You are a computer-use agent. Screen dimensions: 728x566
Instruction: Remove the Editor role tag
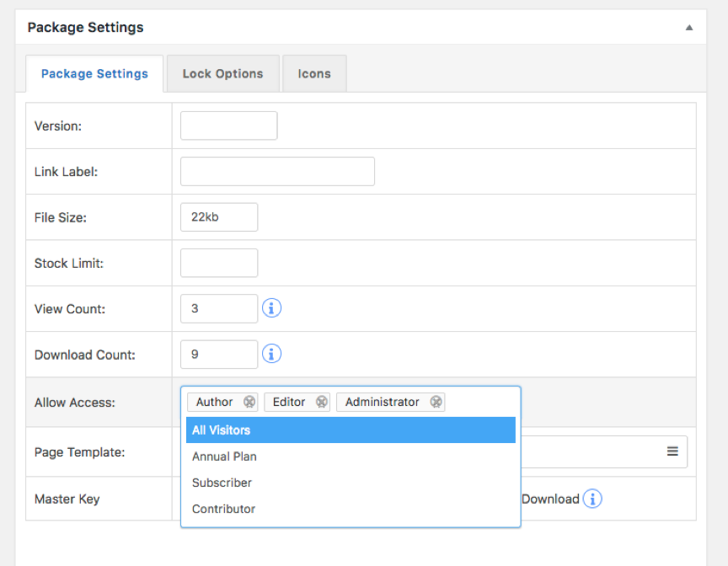tap(321, 403)
